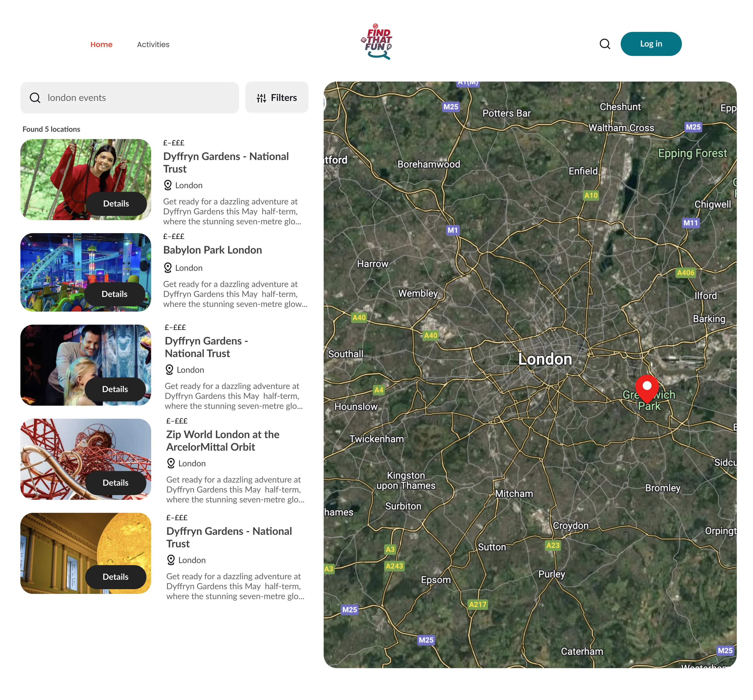
Task: Click 'Kingston upon Thames' map label
Action: tap(406, 480)
